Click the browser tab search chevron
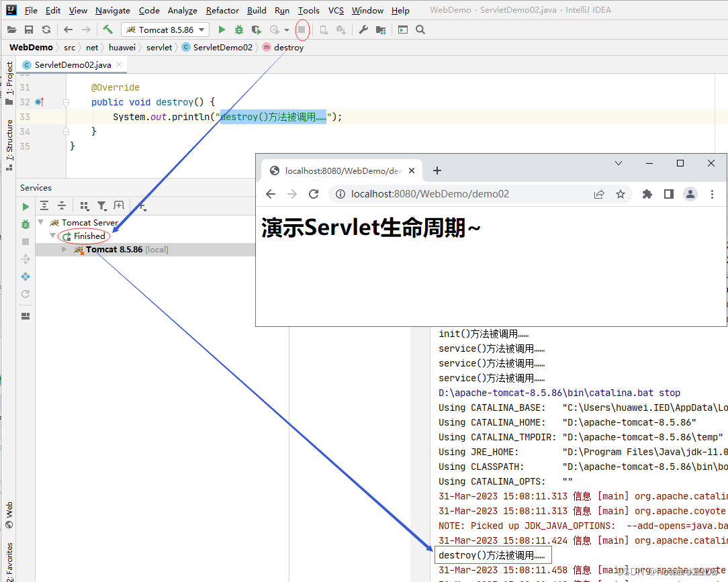The width and height of the screenshot is (728, 582). pos(619,163)
